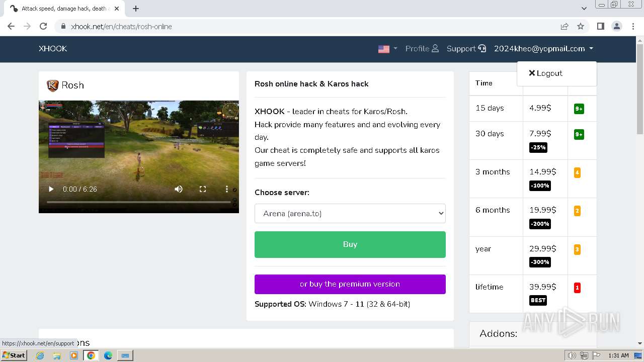This screenshot has height=362, width=644.
Task: Click the Rosh K logo icon
Action: coord(52,85)
